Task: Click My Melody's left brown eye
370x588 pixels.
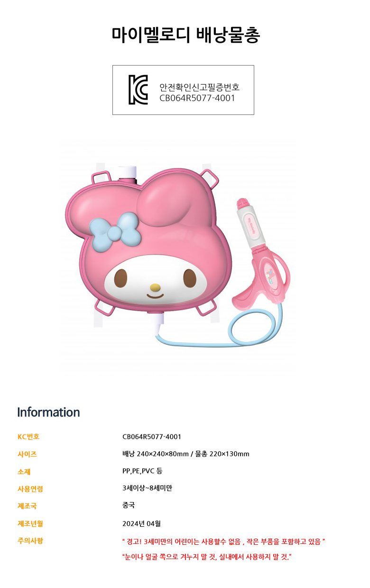Action: [x=121, y=278]
